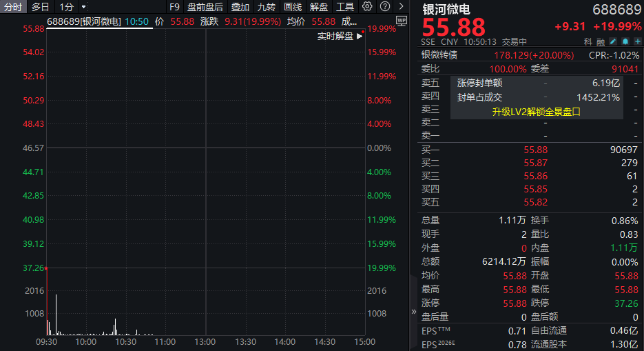Click 委差 91041 value
This screenshot has width=644, height=351.
click(x=625, y=69)
